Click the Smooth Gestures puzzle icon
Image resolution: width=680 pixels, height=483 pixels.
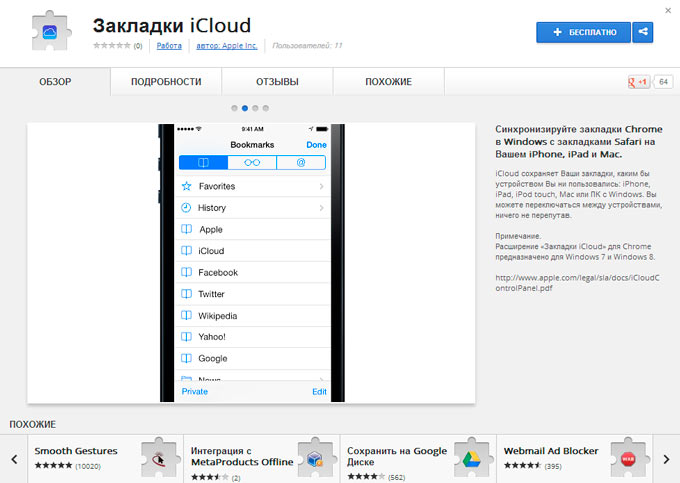point(160,458)
